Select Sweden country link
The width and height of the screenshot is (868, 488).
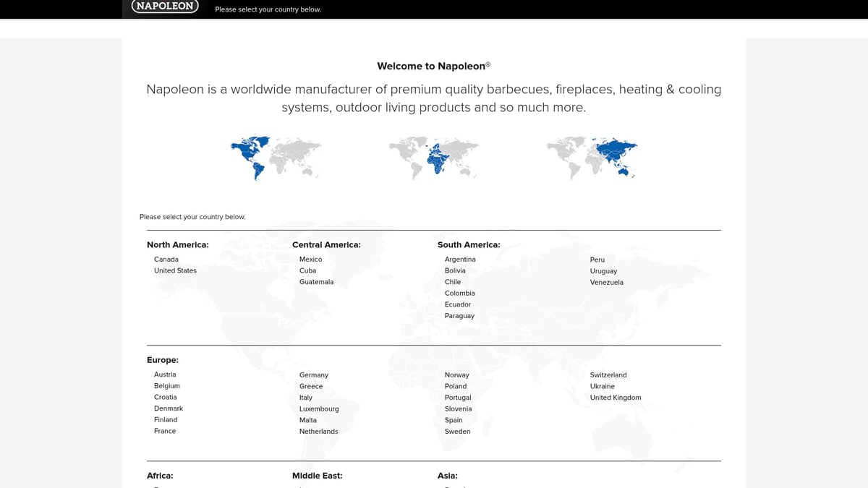(457, 432)
